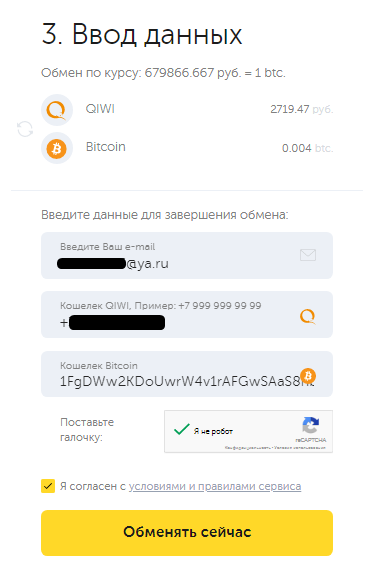This screenshot has height=567, width=378.
Task: Focus the QIWI wallet number field
Action: (187, 315)
